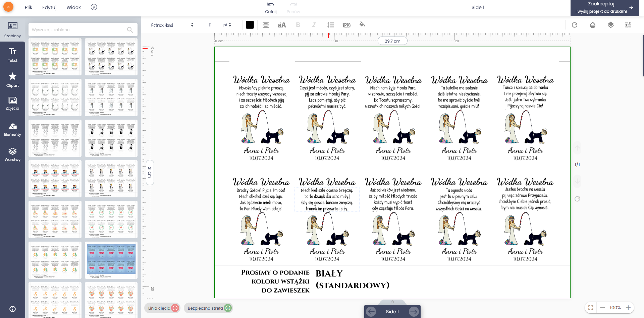Click the orange close editor button
This screenshot has height=318, width=644.
[8, 7]
